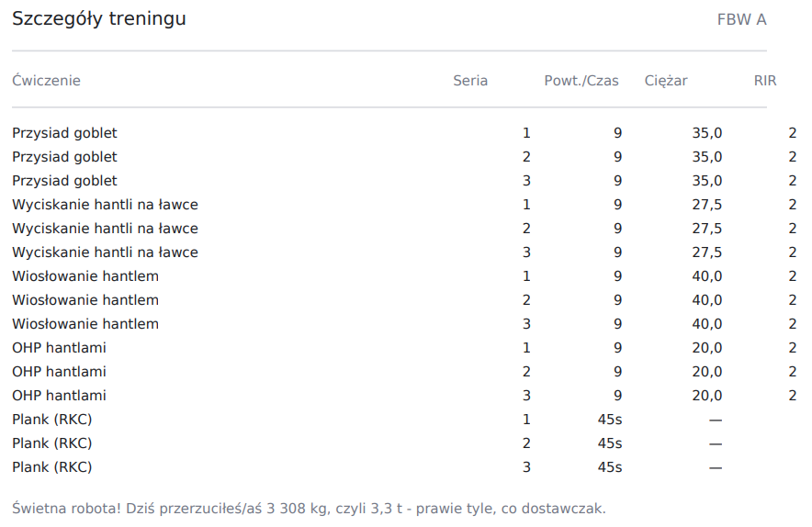Click the "Szczegóły treningu" heading

[x=99, y=19]
